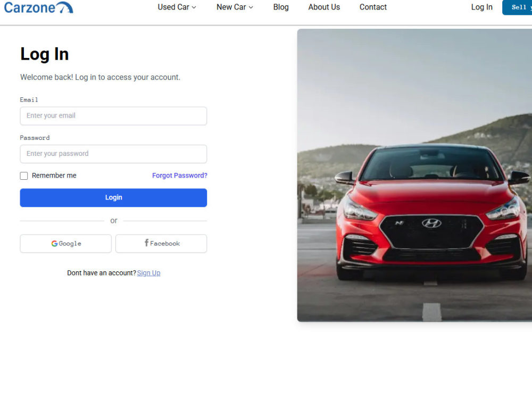Sign in with Facebook button
Screen dimensions: 532x399
tap(161, 243)
